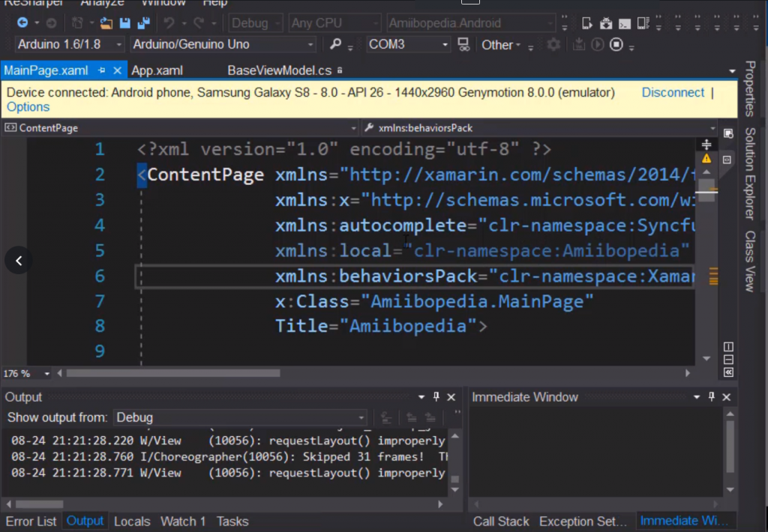Open the Locals tab
The image size is (768, 532).
pos(132,522)
